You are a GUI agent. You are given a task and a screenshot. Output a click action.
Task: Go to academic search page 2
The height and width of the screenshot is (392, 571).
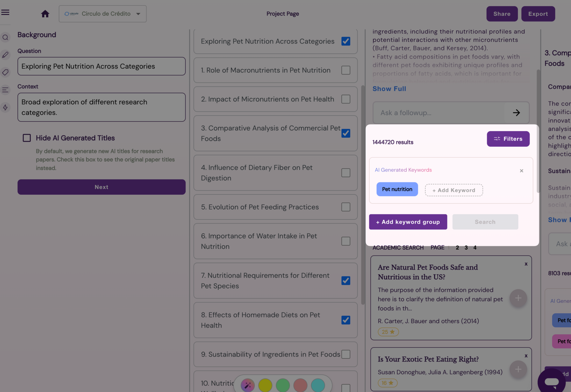pos(458,248)
